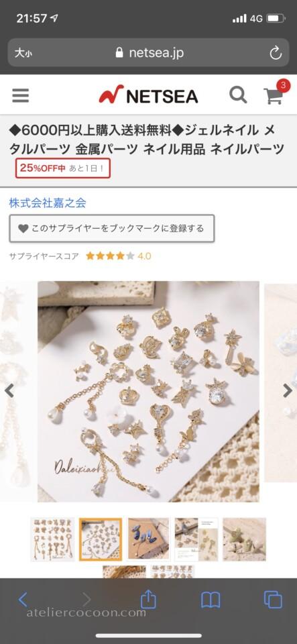
Task: Open the hamburger menu icon
Action: 21,95
